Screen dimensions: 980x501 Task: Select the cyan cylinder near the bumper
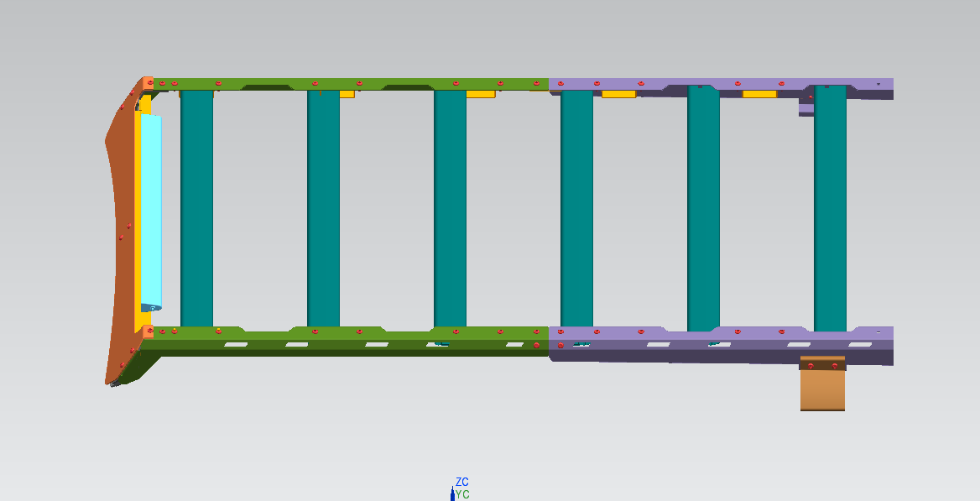151,211
